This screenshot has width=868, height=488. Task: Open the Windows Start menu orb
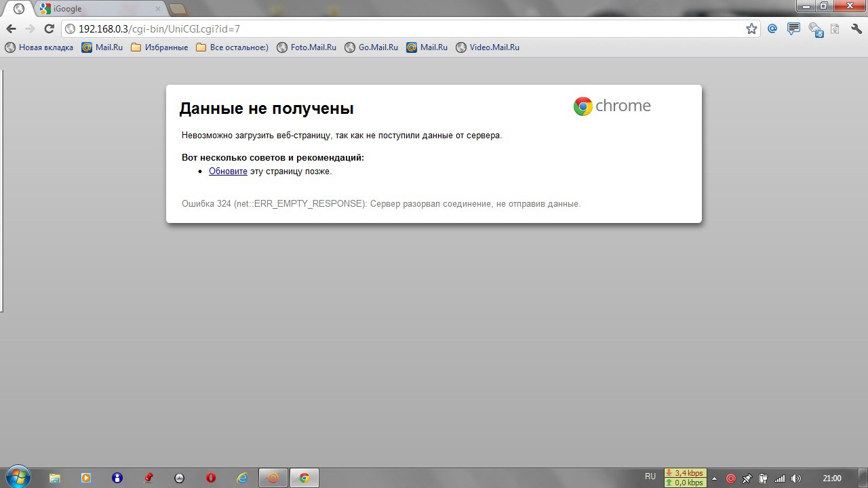tap(18, 477)
